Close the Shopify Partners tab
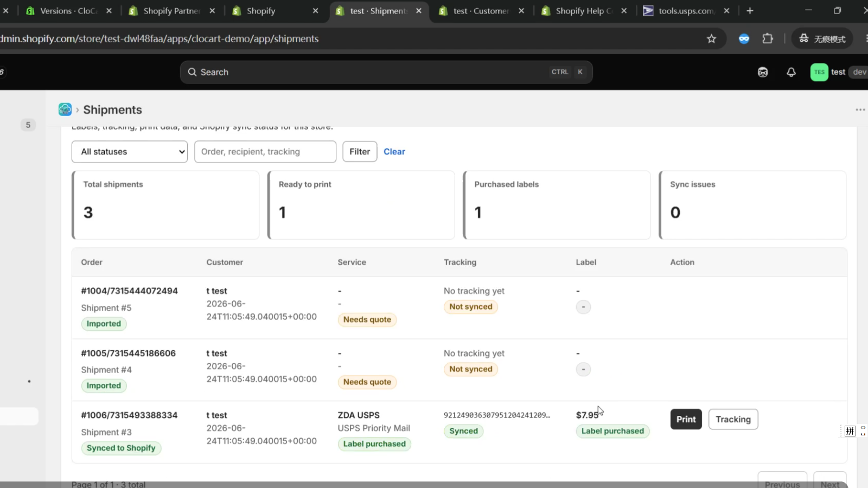This screenshot has width=868, height=488. click(x=212, y=11)
